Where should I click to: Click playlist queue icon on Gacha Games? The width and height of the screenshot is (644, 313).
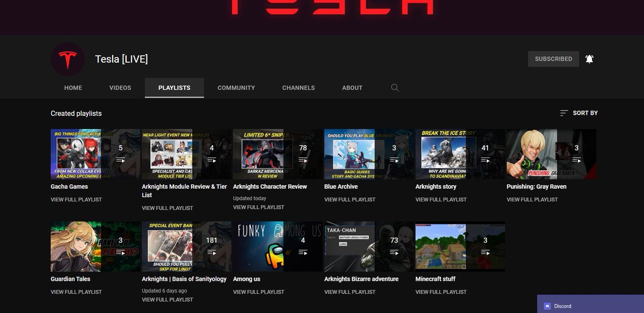click(120, 160)
